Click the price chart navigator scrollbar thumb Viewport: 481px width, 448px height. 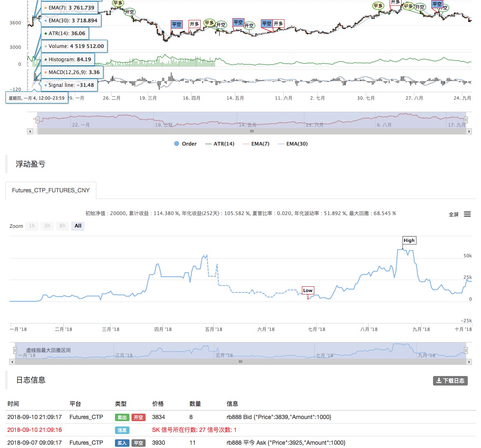[251, 131]
